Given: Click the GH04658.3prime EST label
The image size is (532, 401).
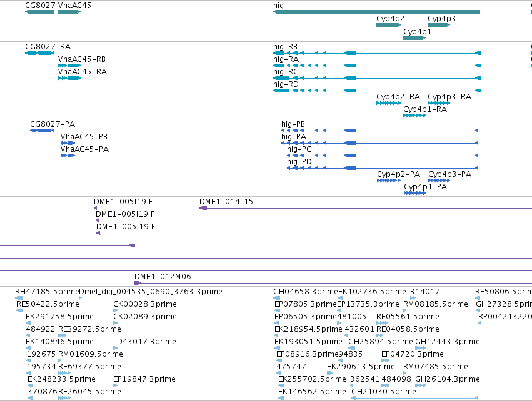Looking at the screenshot, I should (306, 292).
